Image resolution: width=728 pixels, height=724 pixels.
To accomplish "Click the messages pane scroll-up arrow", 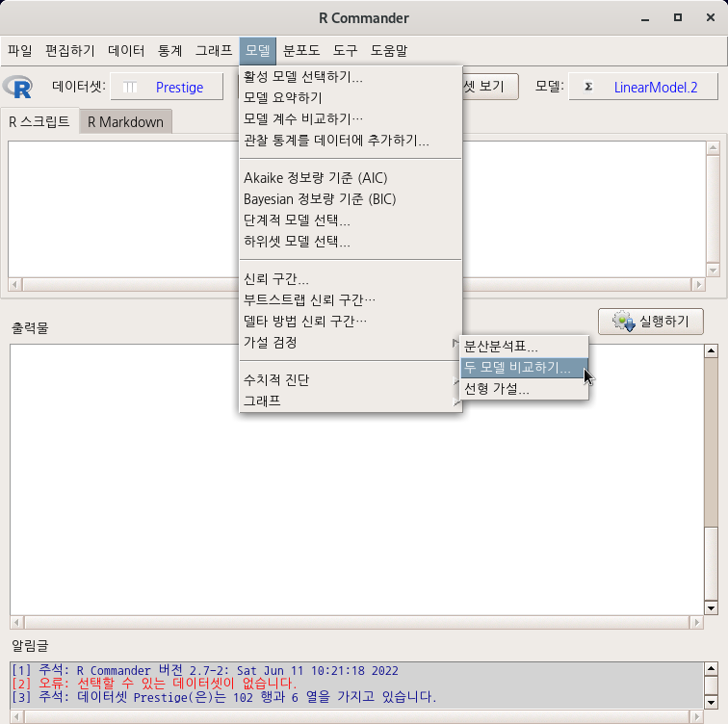I will (711, 669).
